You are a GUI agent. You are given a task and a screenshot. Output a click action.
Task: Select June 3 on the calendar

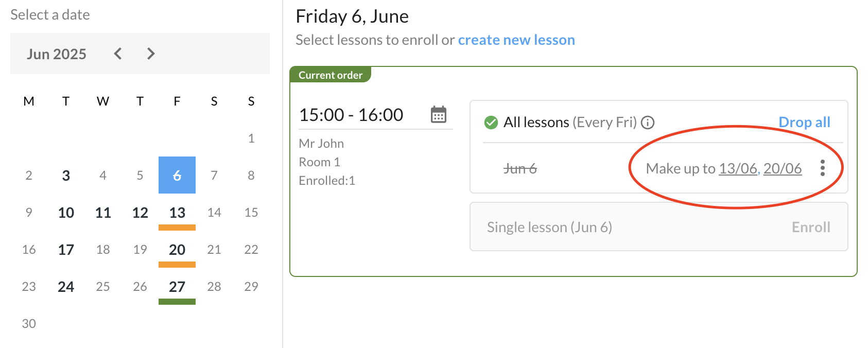coord(66,176)
